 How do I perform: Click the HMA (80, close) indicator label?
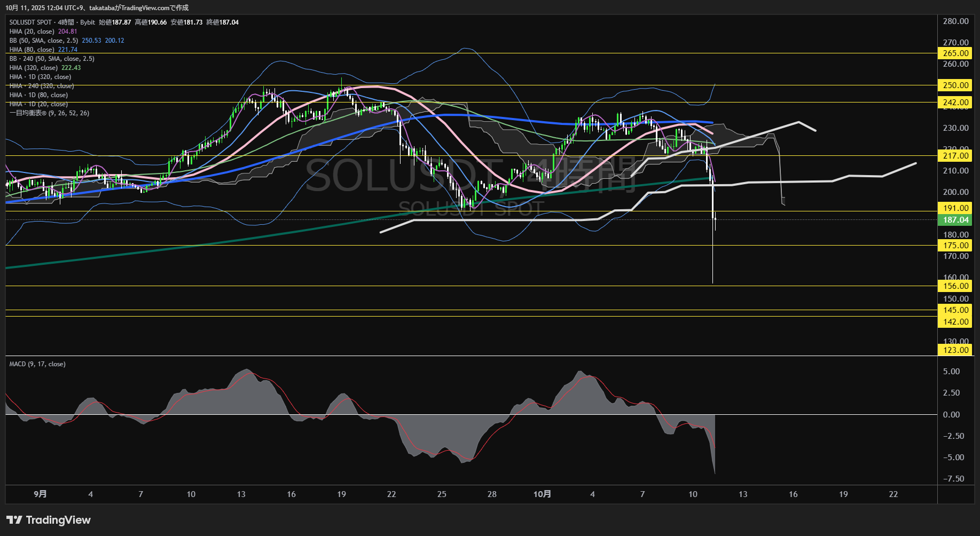point(32,50)
